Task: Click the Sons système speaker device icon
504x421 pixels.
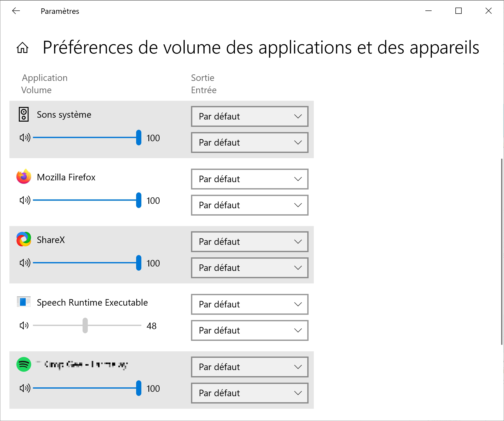Action: 24,115
